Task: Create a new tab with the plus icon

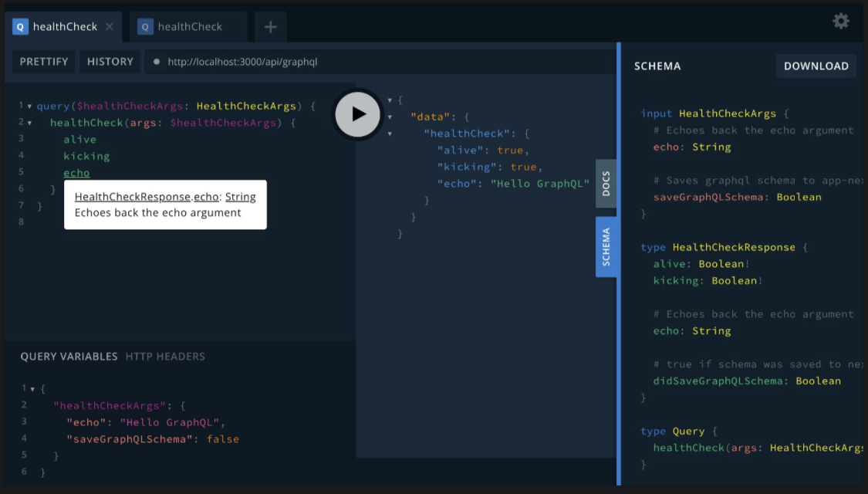Action: pos(270,26)
